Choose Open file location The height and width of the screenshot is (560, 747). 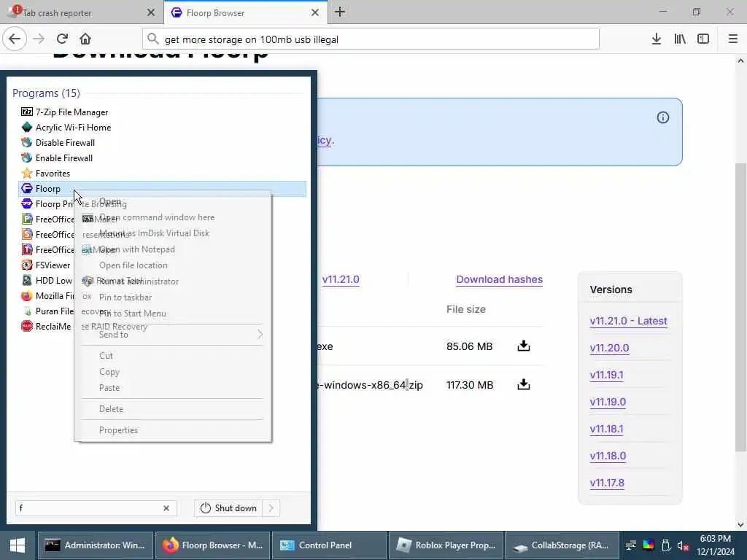pos(172,265)
